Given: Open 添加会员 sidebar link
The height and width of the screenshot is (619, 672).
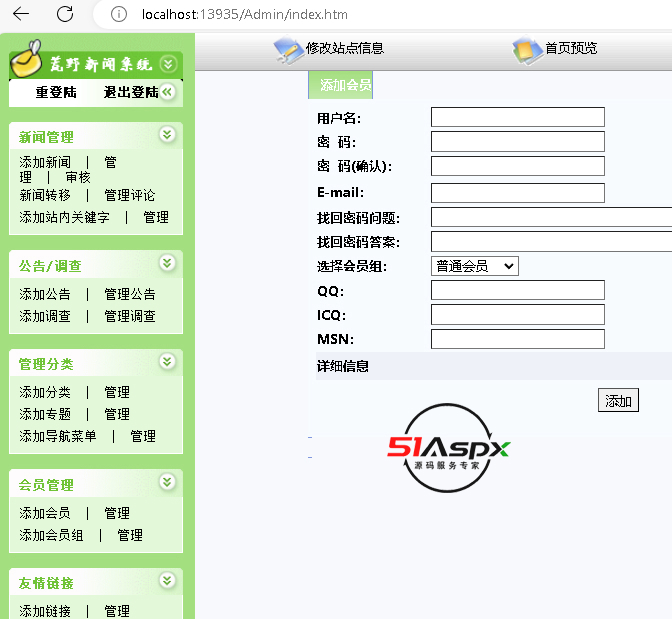Looking at the screenshot, I should pyautogui.click(x=45, y=513).
